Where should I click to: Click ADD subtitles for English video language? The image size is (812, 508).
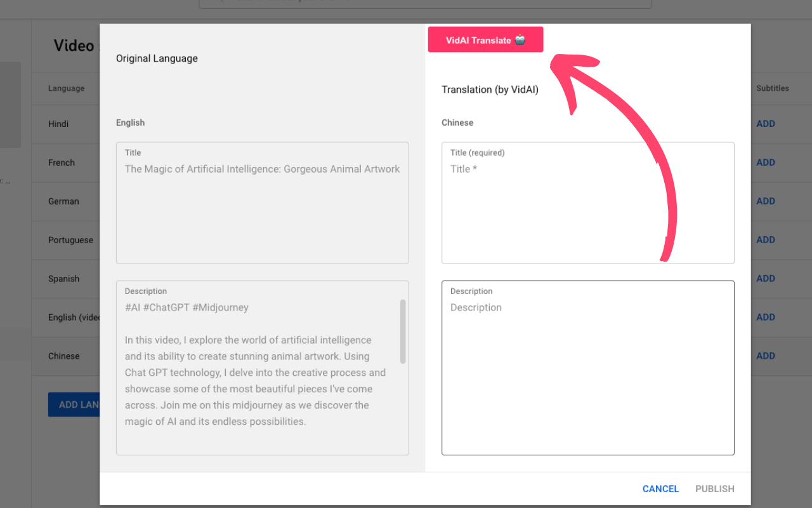(766, 317)
